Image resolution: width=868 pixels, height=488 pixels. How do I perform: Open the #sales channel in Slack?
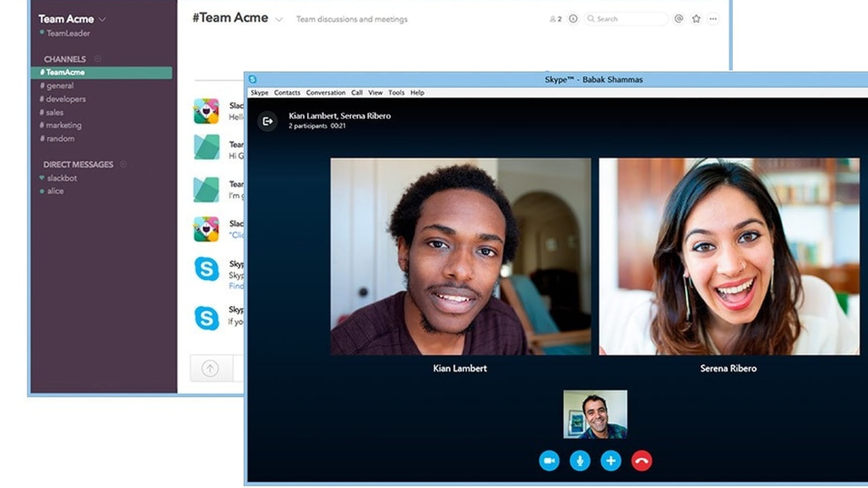tap(51, 112)
